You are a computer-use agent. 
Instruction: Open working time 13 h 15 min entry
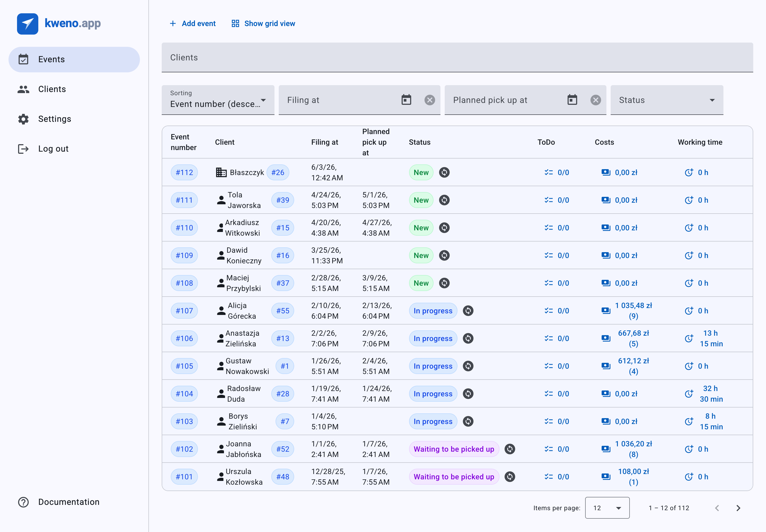pyautogui.click(x=704, y=338)
